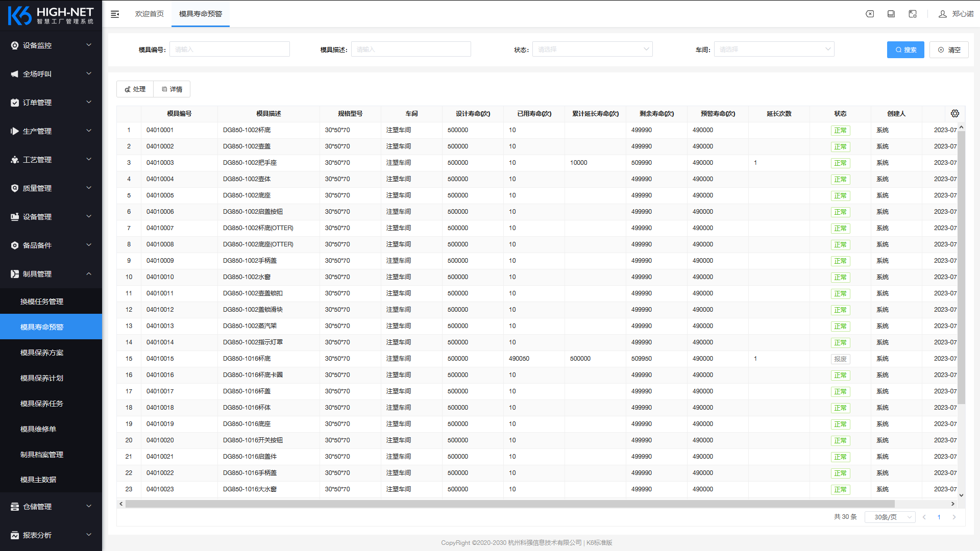Viewport: 980px width, 551px height.
Task: Click the 仓储管理 sidebar icon
Action: (15, 507)
